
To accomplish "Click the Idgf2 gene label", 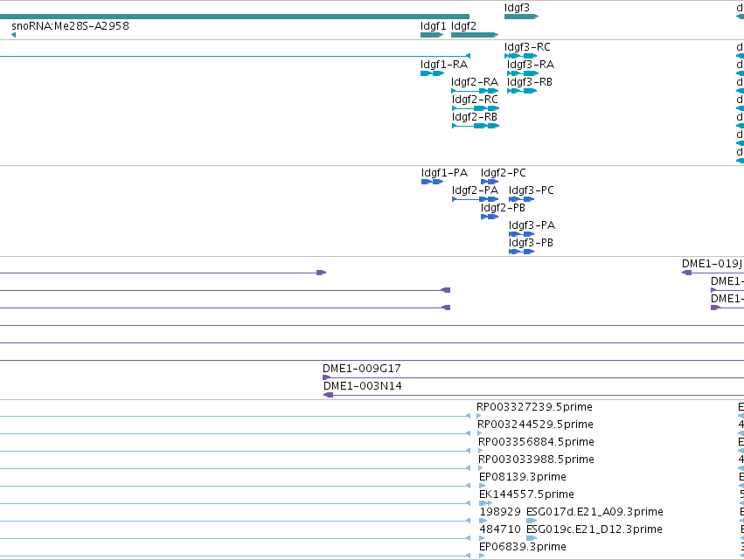I will pos(463,26).
